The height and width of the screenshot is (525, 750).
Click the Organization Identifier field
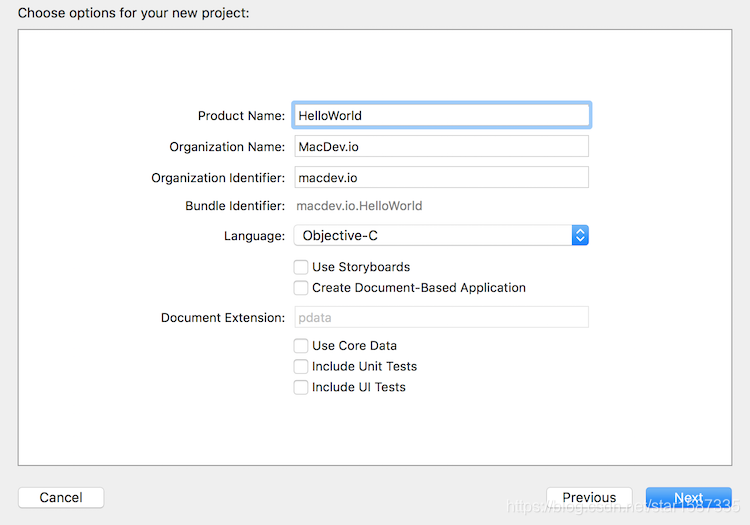(x=440, y=178)
